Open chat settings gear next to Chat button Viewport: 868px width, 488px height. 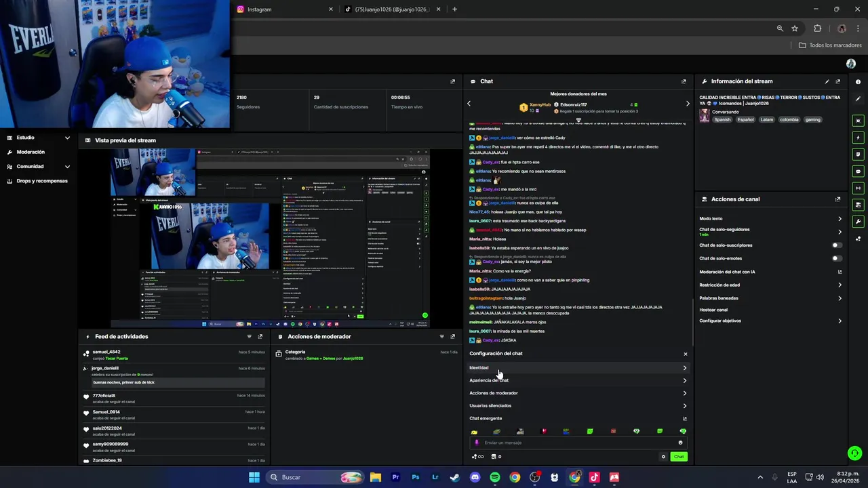(663, 457)
